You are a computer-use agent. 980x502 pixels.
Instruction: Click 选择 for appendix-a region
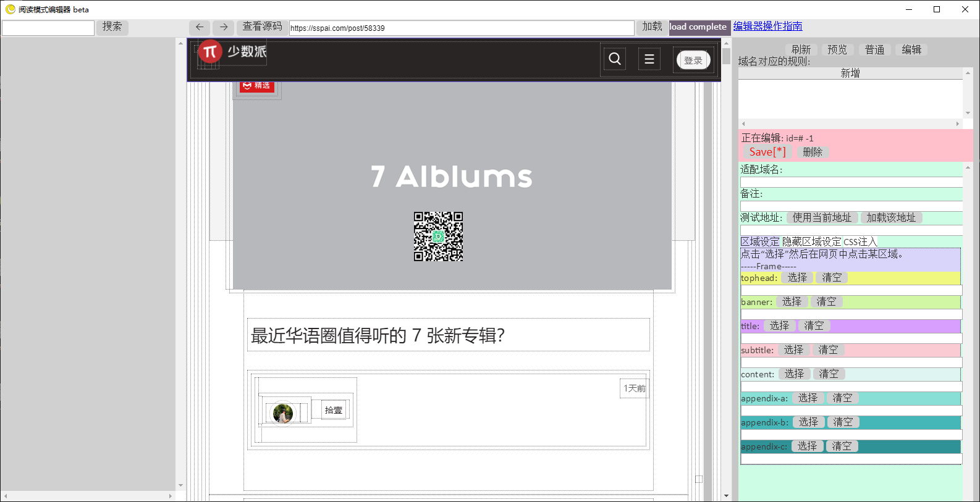808,398
